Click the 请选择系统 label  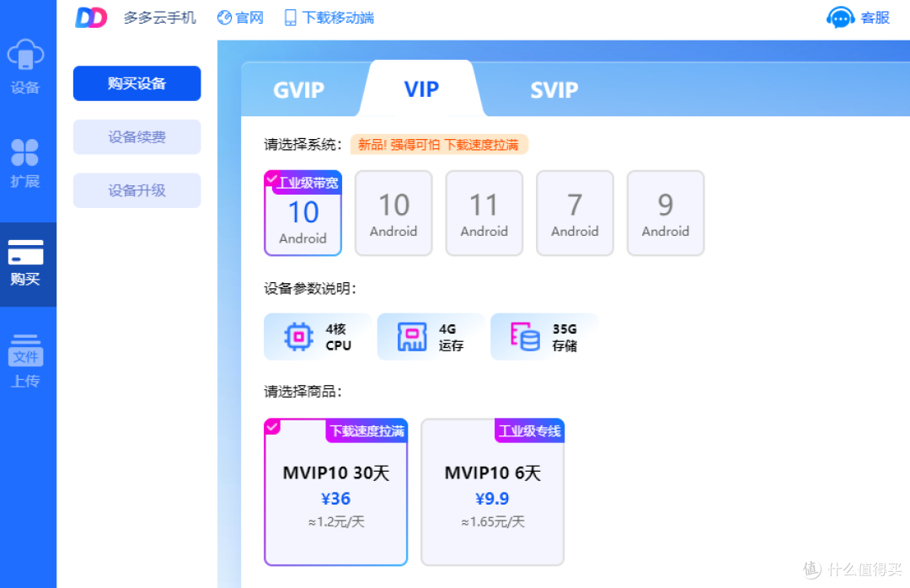[x=303, y=145]
